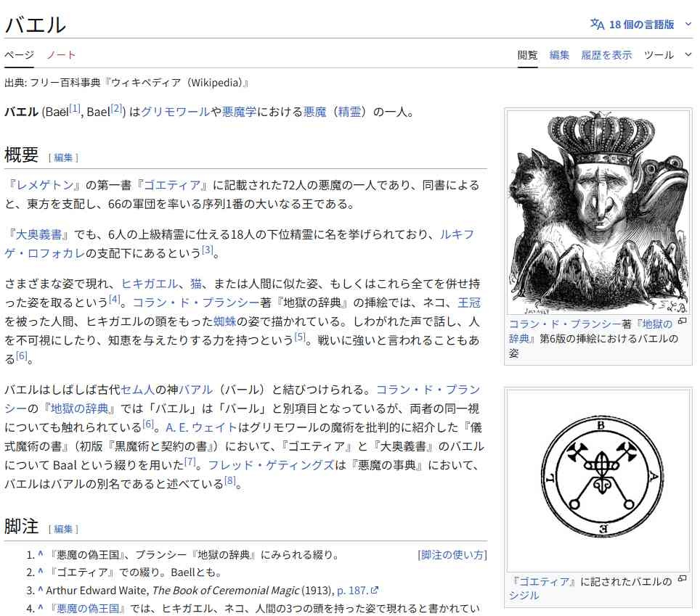Screen dimensions: 700x616
Task: Select the 閲覧 tab
Action: [527, 55]
